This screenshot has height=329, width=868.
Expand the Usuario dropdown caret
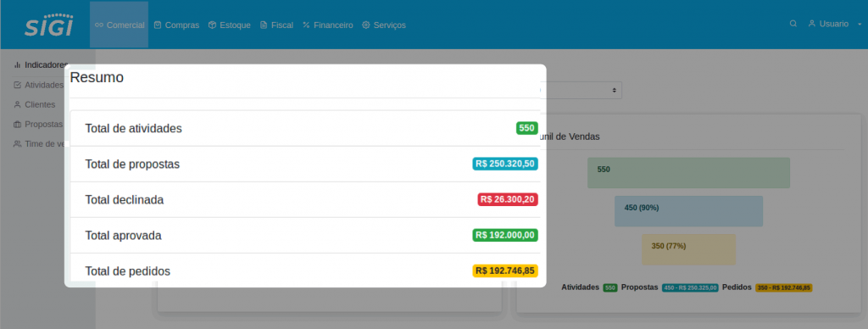pos(860,25)
